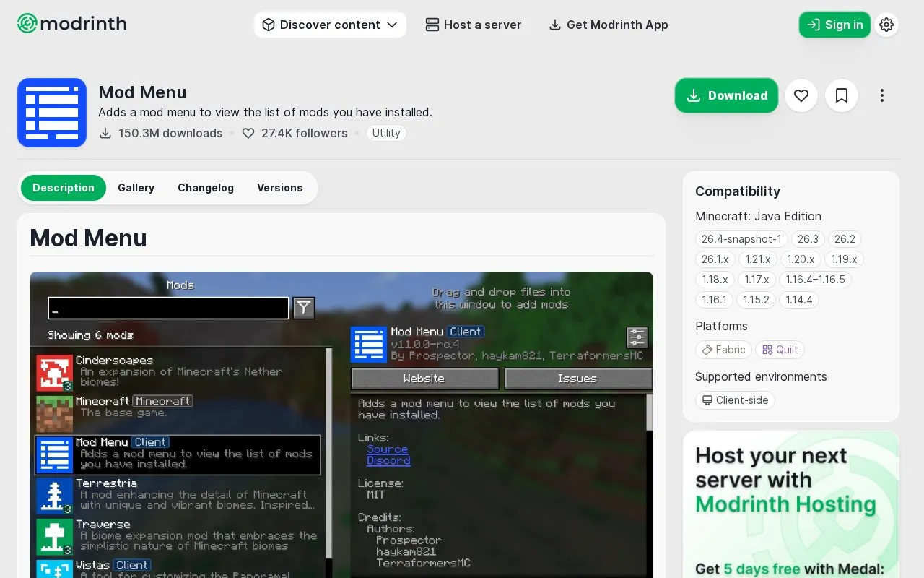The height and width of the screenshot is (578, 924).
Task: Click the 1.16.1 version tag
Action: [714, 300]
